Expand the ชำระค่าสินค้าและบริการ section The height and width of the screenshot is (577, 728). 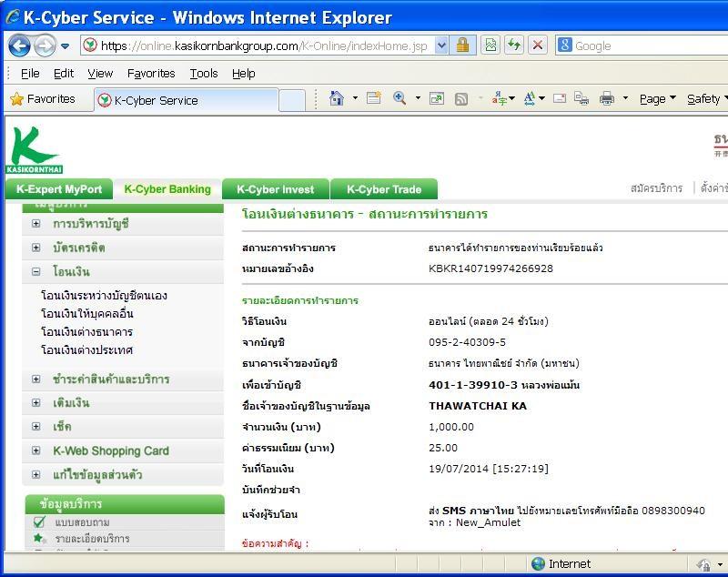(35, 380)
